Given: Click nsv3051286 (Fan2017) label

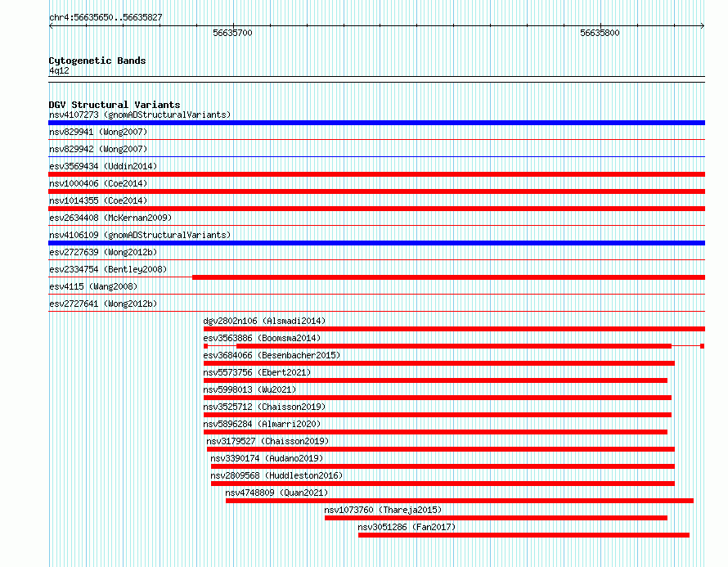Looking at the screenshot, I should (x=407, y=527).
